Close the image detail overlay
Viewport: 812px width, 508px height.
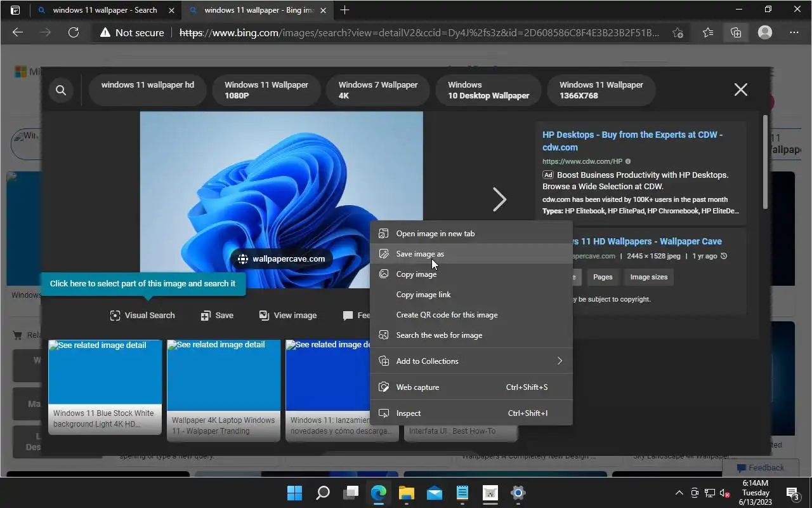click(740, 90)
